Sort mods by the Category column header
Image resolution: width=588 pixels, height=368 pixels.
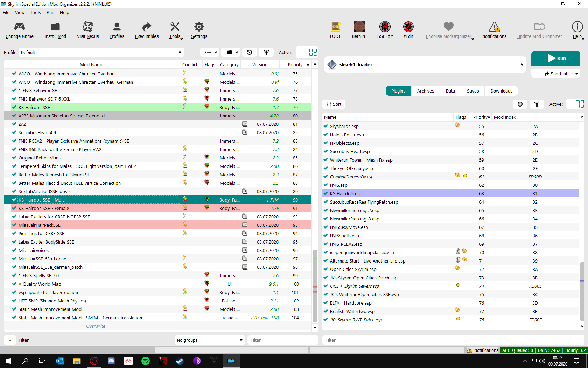pyautogui.click(x=230, y=64)
